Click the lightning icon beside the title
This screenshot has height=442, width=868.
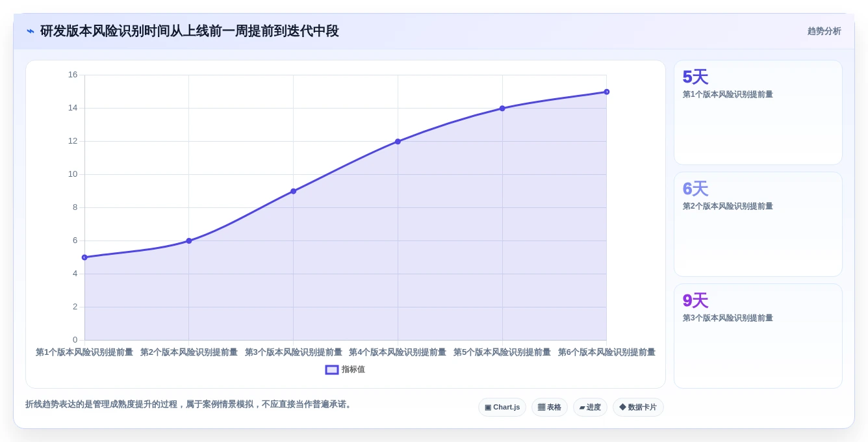tap(31, 31)
